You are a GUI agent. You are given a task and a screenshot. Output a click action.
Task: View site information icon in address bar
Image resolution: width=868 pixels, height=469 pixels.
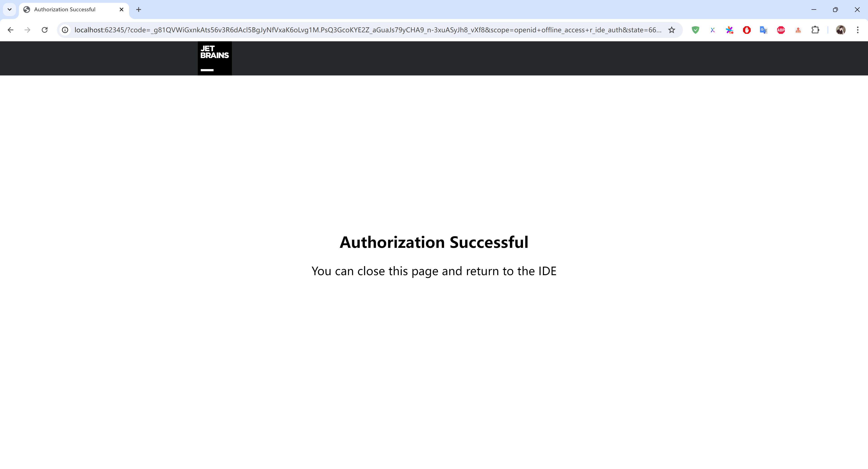click(65, 30)
